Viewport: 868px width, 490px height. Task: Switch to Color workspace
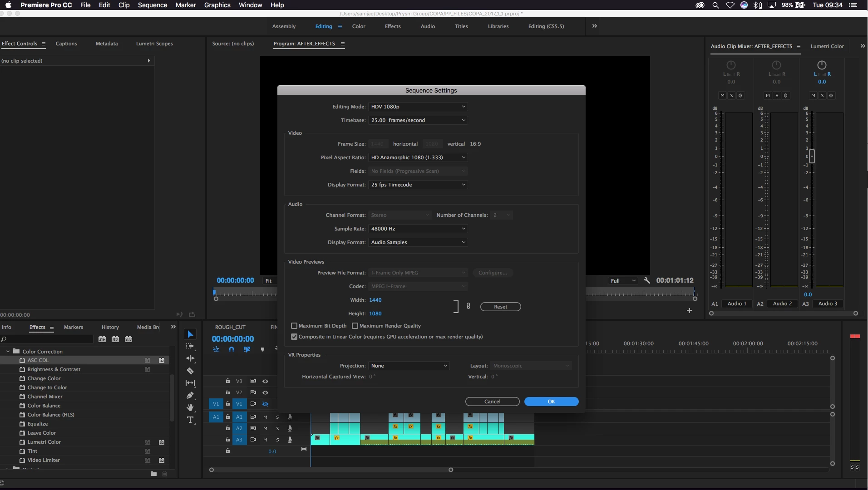[359, 26]
